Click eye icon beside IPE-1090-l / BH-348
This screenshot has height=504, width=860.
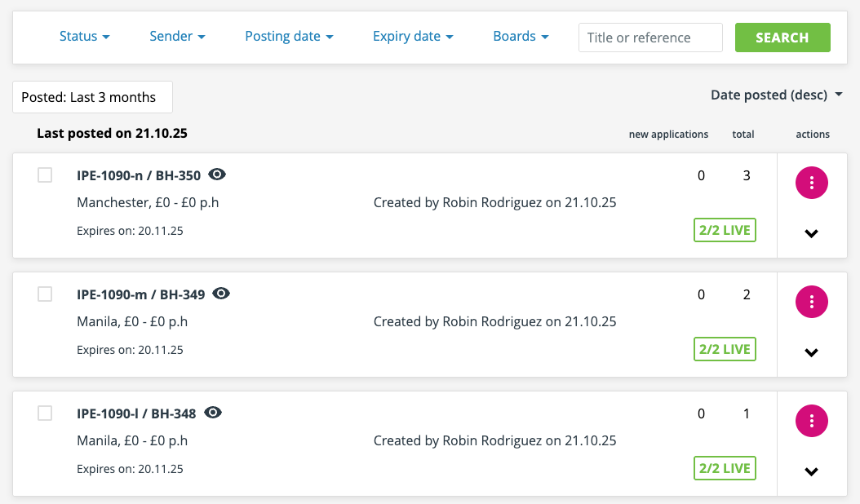pyautogui.click(x=213, y=413)
